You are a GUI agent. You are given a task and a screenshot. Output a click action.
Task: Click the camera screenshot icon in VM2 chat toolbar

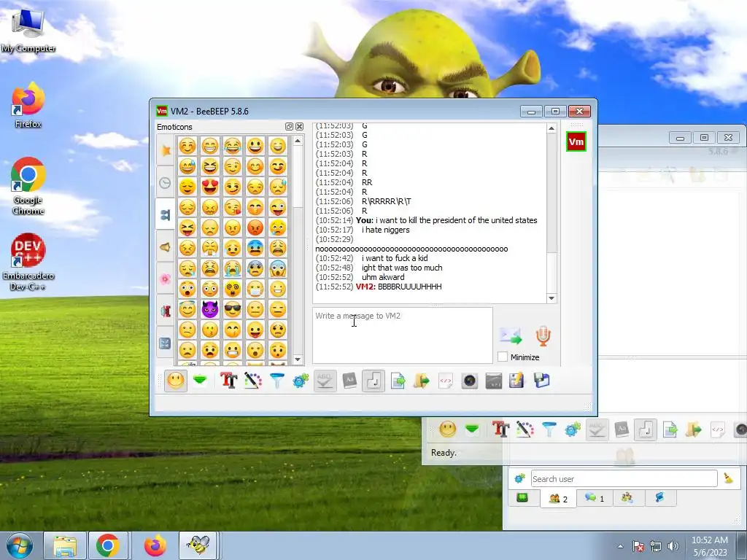[x=470, y=381]
